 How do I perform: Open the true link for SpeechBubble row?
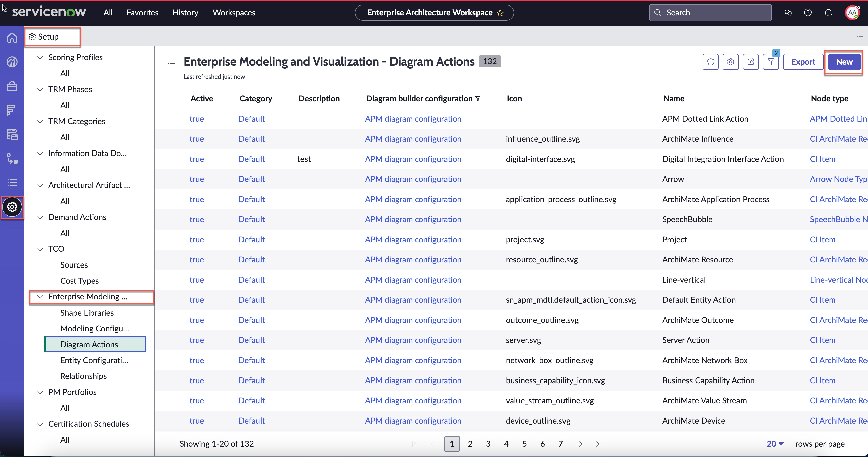[197, 219]
